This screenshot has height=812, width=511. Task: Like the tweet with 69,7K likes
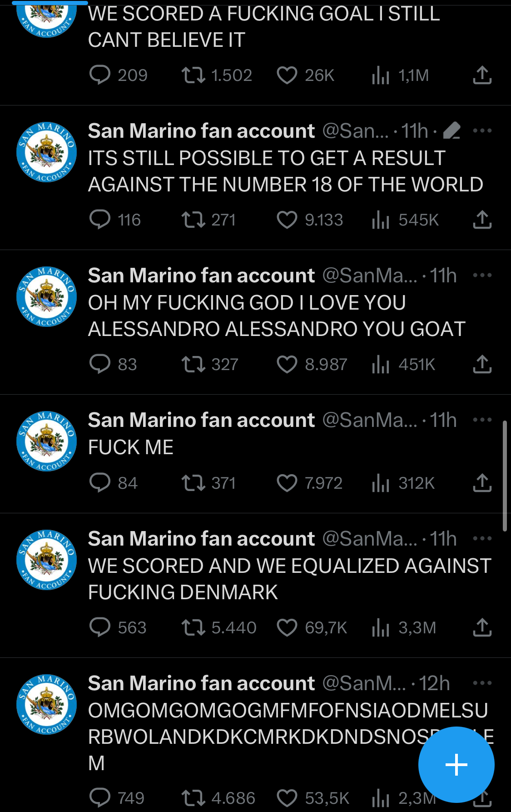pos(287,628)
